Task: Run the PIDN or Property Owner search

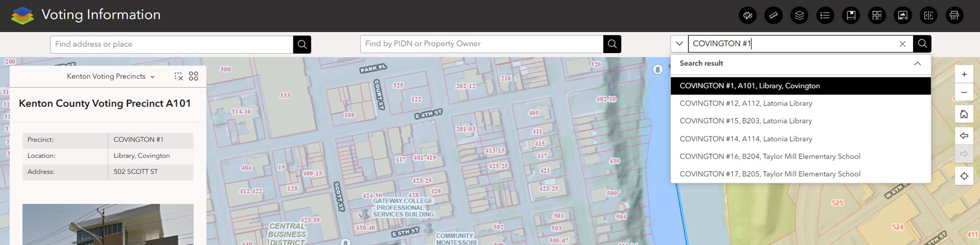Action: (612, 44)
